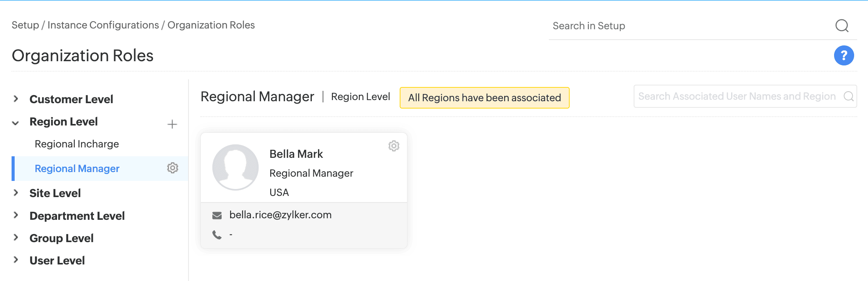
Task: Click Bella Mark's profile avatar
Action: pyautogui.click(x=235, y=167)
